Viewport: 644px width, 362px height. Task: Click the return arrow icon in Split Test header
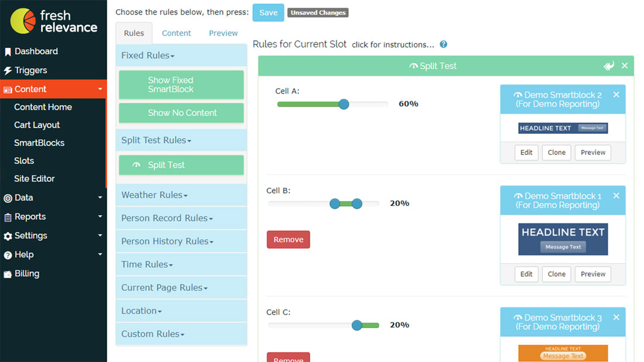pyautogui.click(x=609, y=66)
